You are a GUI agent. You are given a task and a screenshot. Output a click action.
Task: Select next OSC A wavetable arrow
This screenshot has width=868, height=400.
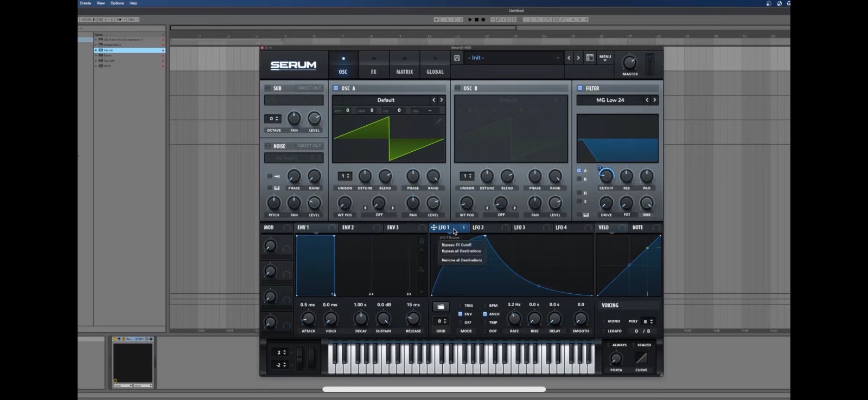pos(441,100)
